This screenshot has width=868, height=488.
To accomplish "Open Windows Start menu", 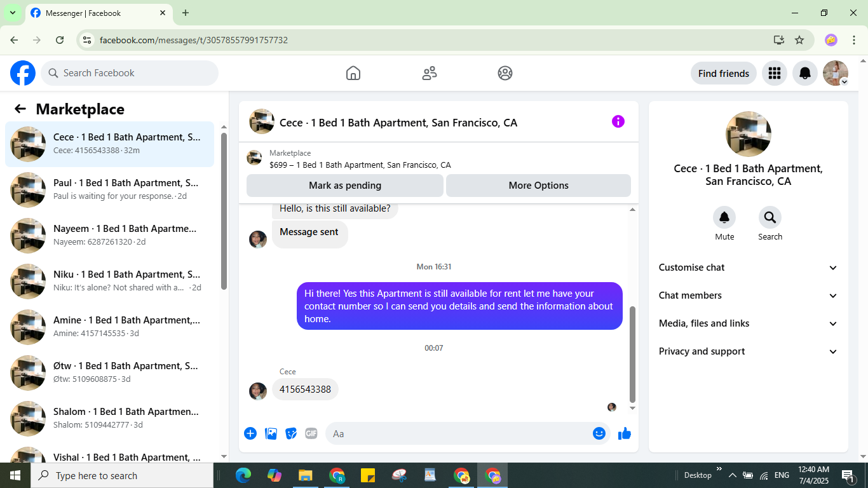I will [x=15, y=475].
